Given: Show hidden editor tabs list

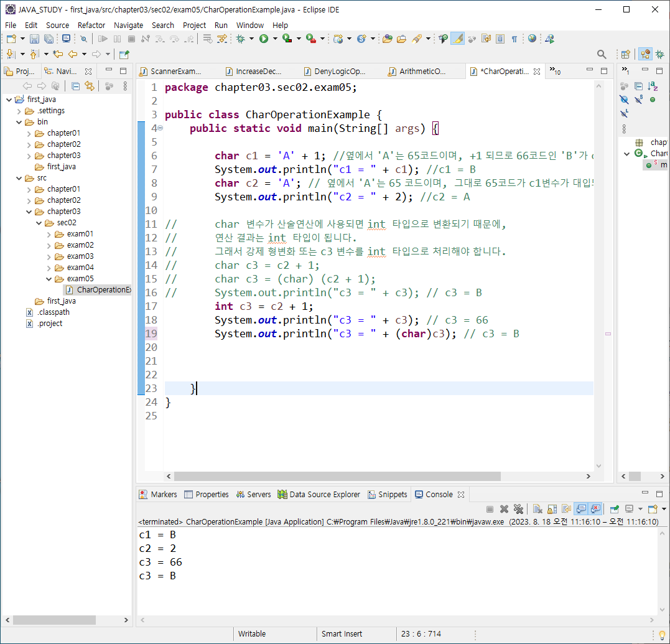Looking at the screenshot, I should (x=555, y=71).
